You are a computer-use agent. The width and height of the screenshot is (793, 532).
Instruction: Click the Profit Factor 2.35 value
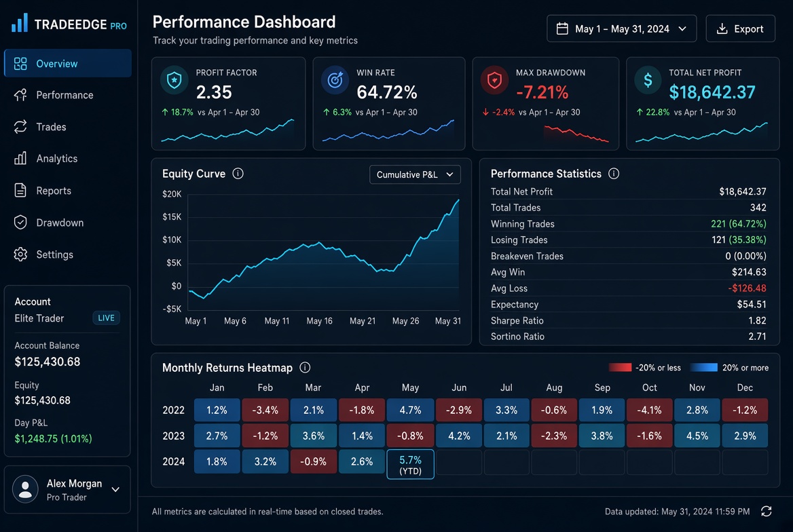[214, 92]
